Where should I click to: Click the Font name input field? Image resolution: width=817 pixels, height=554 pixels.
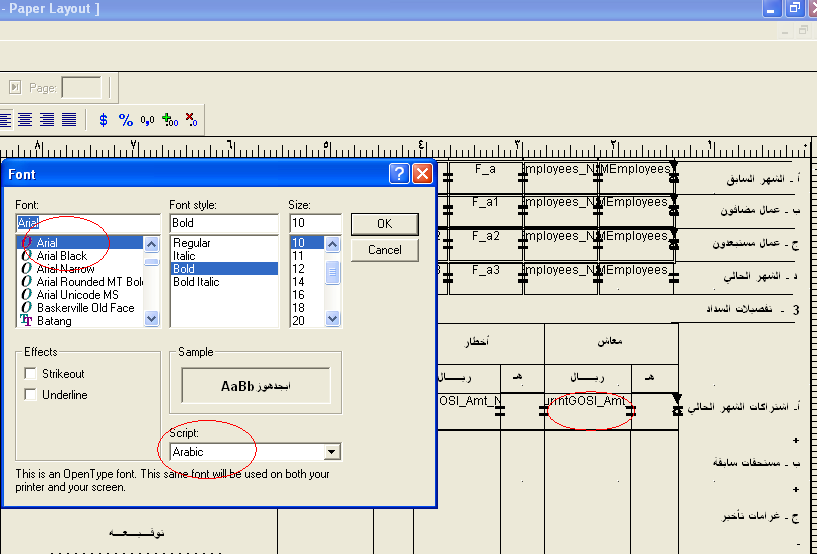coord(88,223)
